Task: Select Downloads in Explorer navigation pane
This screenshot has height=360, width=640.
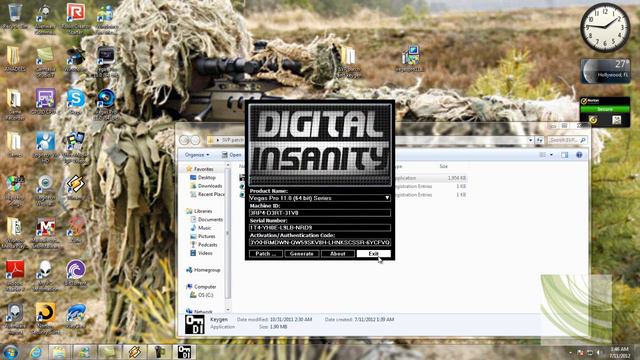Action: pos(207,186)
